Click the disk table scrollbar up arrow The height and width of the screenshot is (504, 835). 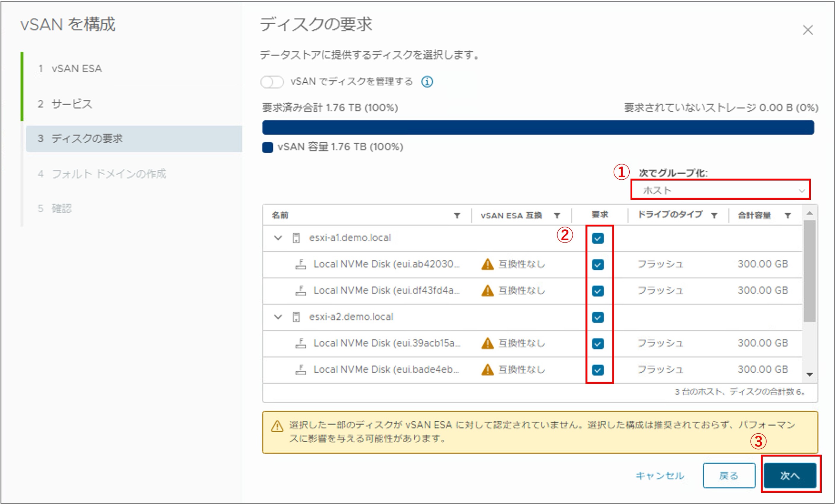[x=809, y=213]
